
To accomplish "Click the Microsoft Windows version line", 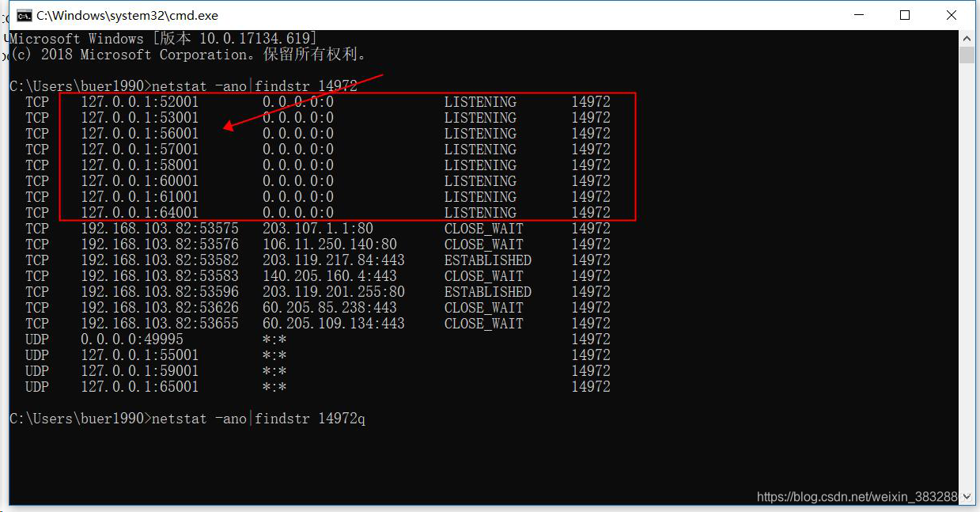I will pyautogui.click(x=164, y=39).
